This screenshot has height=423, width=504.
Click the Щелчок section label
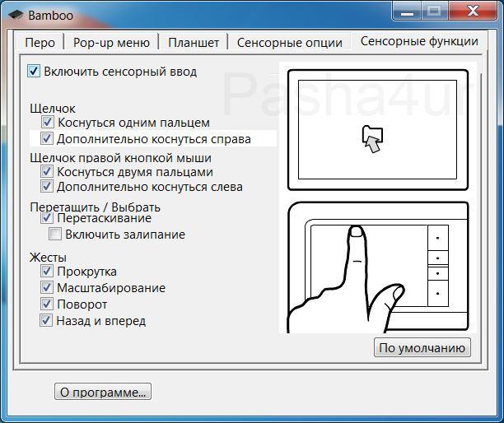click(x=53, y=109)
